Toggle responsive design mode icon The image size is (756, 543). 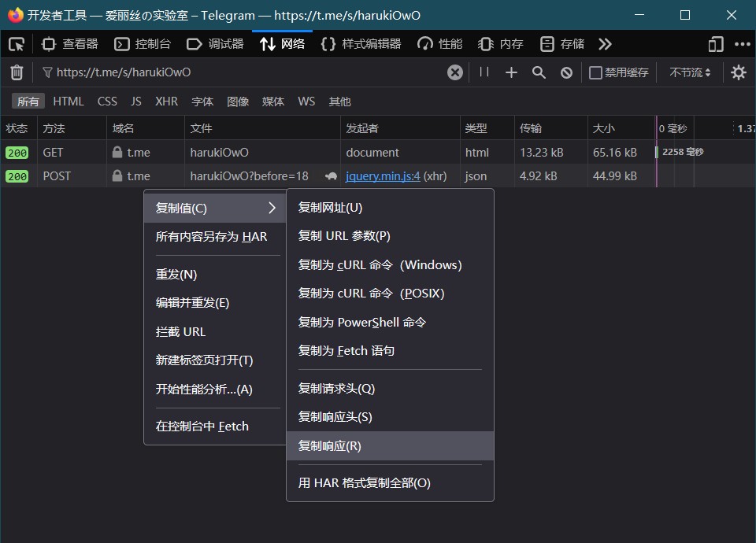[x=715, y=44]
